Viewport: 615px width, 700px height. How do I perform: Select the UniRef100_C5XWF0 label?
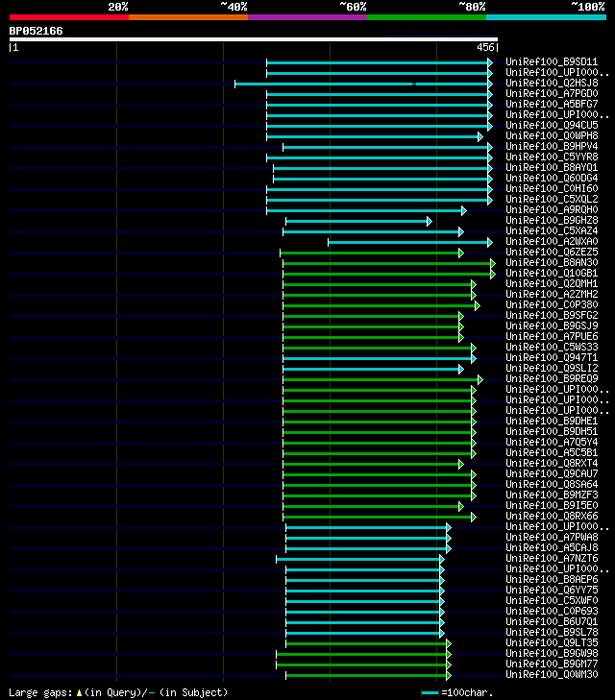pos(552,600)
